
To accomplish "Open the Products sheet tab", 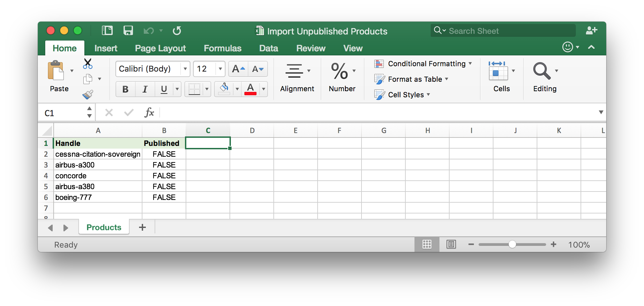I will pos(104,227).
